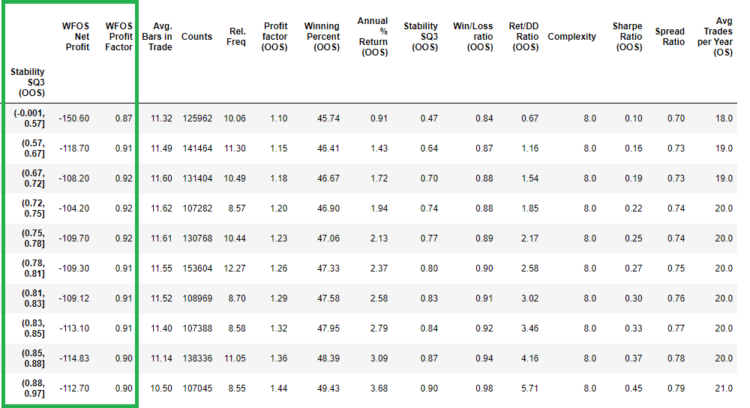Click the Annual % Return (OOS) header

[x=373, y=36]
